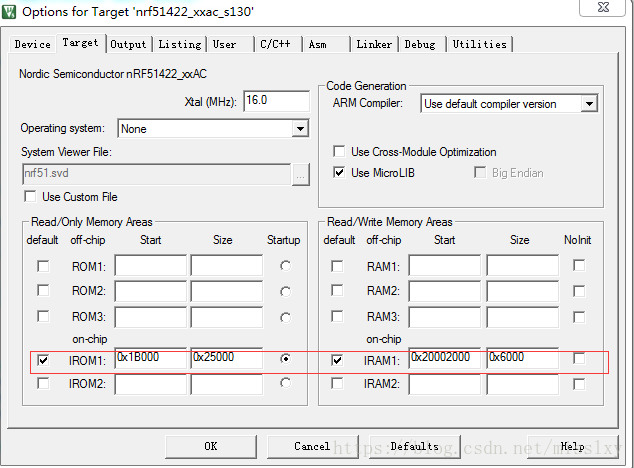Click the Xtal (MHz) input field
634x468 pixels.
coord(277,101)
